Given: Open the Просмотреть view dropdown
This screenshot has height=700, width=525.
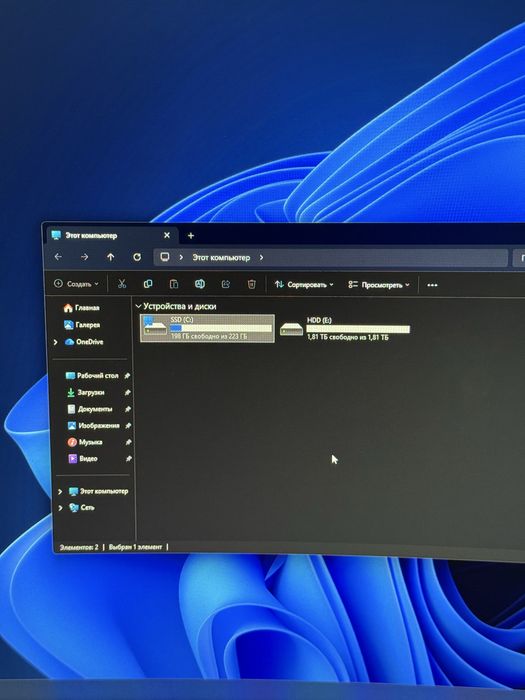Looking at the screenshot, I should 379,284.
